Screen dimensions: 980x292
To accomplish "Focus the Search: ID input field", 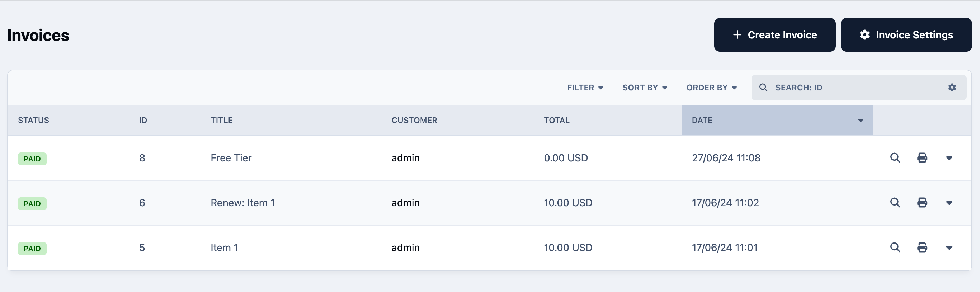I will (x=858, y=88).
